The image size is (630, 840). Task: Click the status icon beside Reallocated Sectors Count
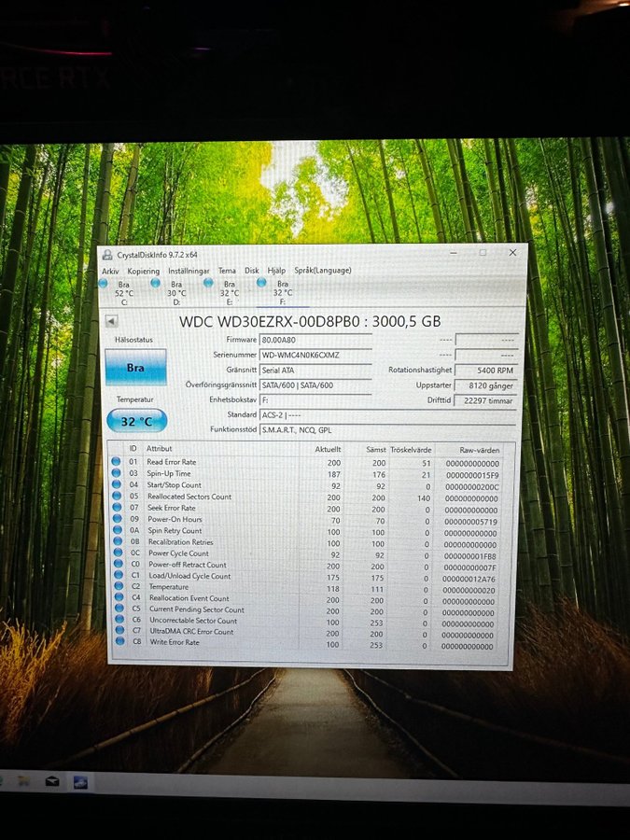pyautogui.click(x=117, y=497)
